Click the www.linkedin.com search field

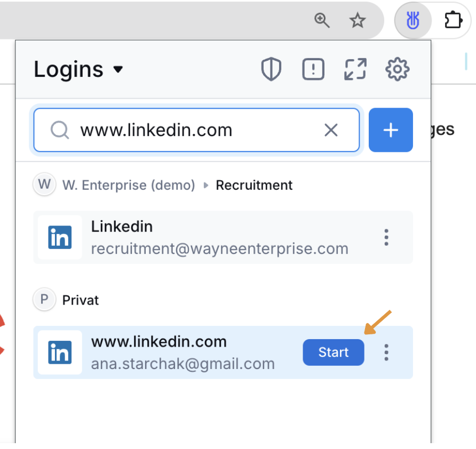[196, 130]
